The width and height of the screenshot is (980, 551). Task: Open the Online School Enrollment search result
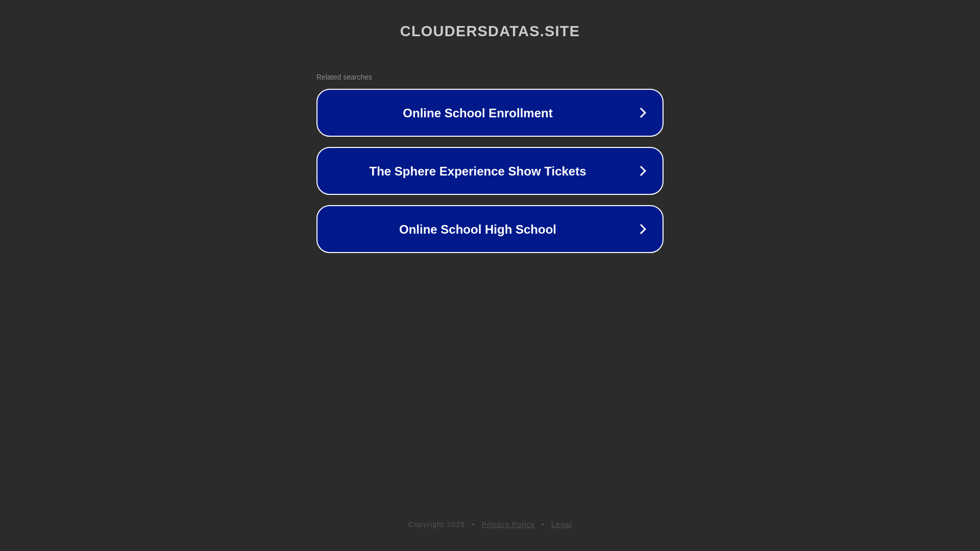point(489,113)
